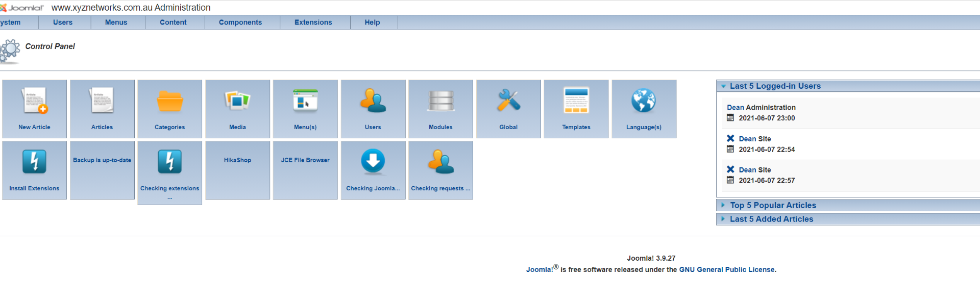The image size is (980, 298).
Task: Click calendar icon beside 2021-06-07 23:00
Action: tap(730, 118)
